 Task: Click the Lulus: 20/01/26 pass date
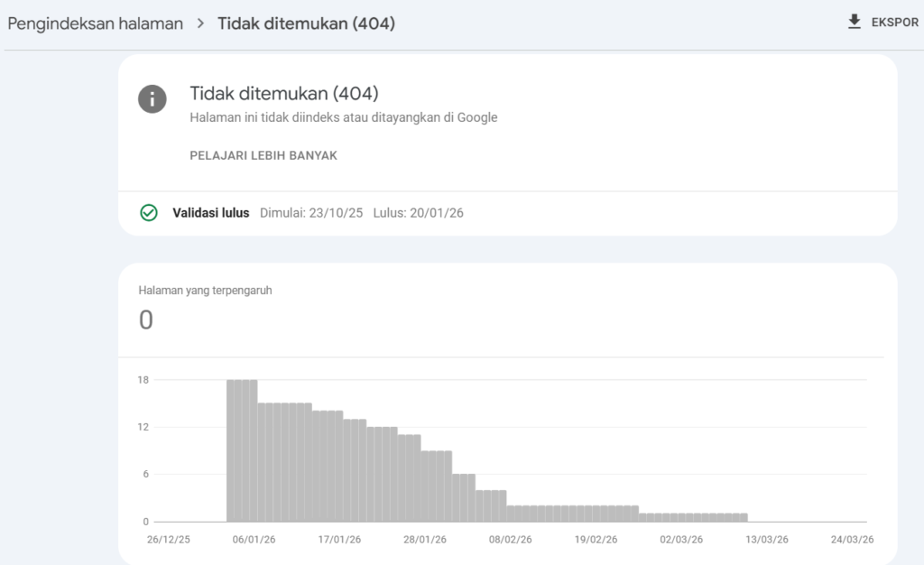tap(419, 213)
